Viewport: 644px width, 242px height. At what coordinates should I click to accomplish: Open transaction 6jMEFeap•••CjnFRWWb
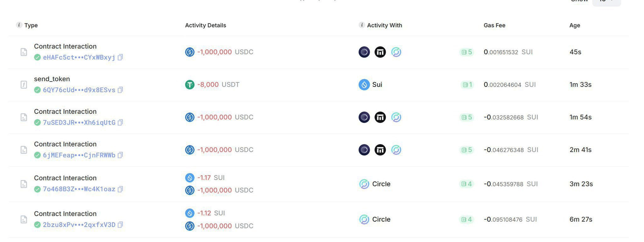[79, 155]
